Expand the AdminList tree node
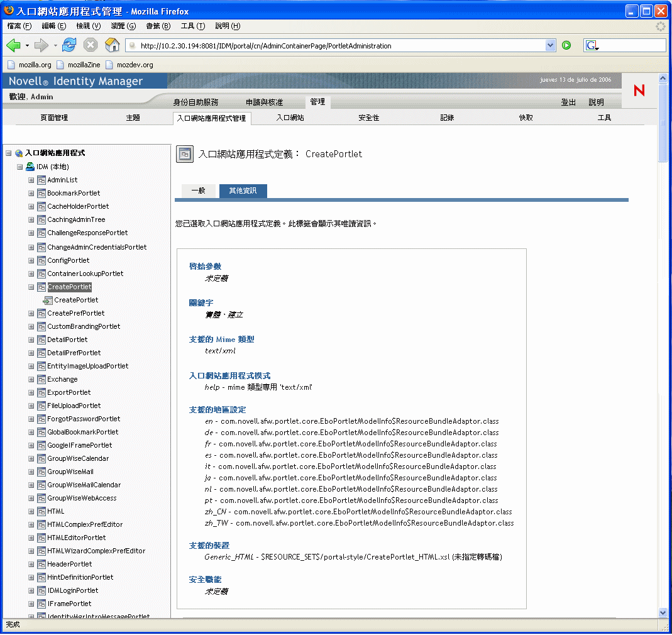Image resolution: width=672 pixels, height=635 pixels. point(31,180)
